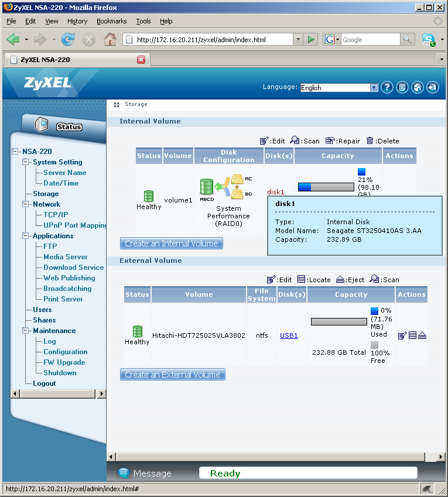Edit the Hitachi external volume

tap(402, 335)
